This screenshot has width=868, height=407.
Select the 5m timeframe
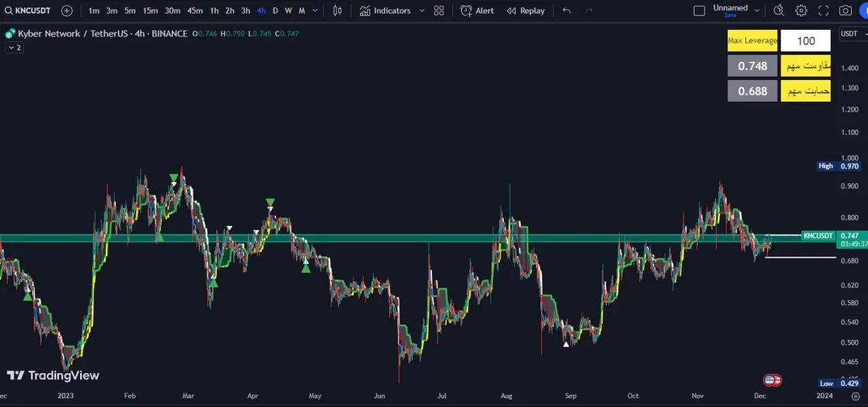click(130, 11)
